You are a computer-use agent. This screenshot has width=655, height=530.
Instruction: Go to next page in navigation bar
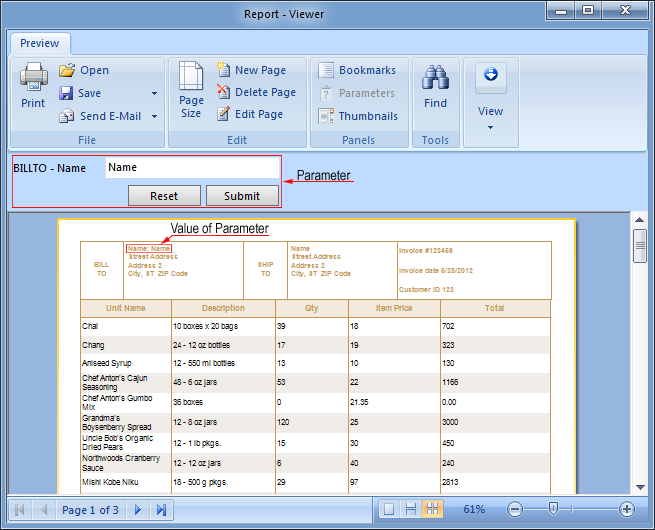pos(138,510)
